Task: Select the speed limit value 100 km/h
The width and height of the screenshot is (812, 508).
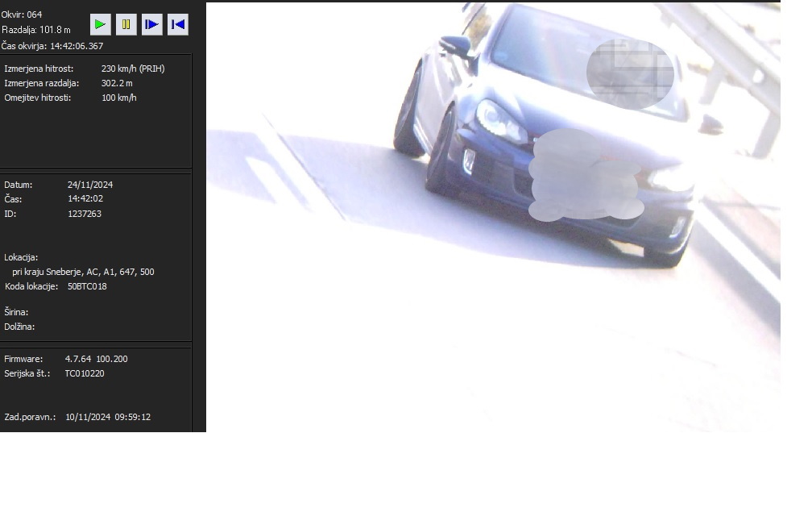Action: tap(118, 98)
